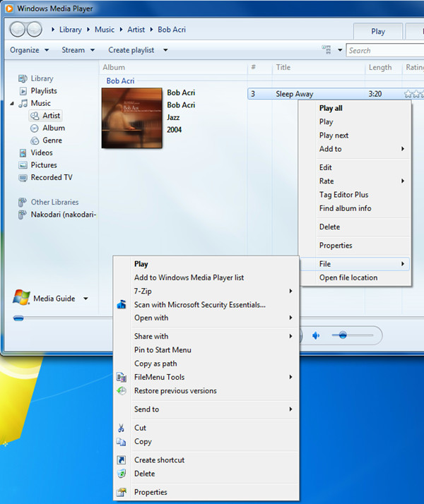
Task: Click the Playlists icon in navigation pane
Action: click(x=23, y=91)
